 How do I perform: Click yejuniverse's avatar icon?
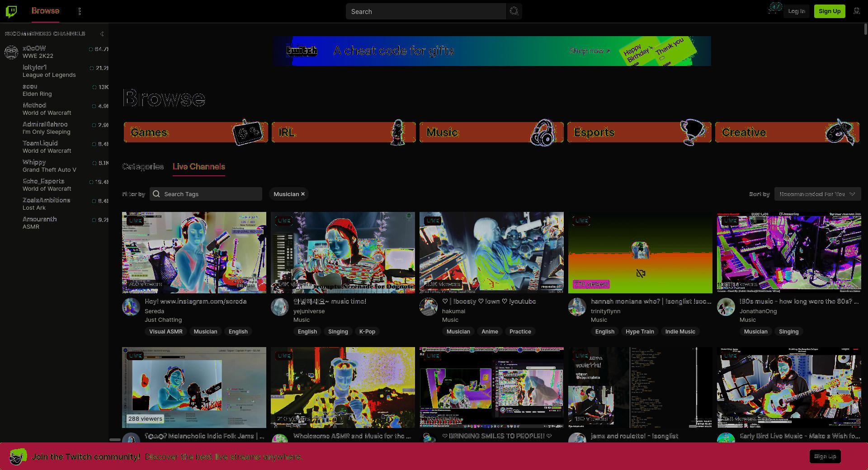280,307
